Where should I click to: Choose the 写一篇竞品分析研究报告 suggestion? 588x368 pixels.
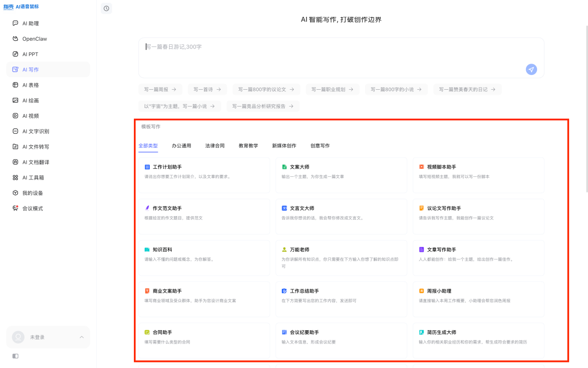point(263,106)
